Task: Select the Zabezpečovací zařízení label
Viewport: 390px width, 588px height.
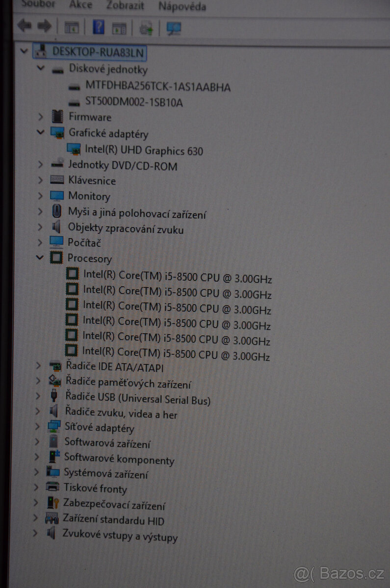Action: [114, 505]
